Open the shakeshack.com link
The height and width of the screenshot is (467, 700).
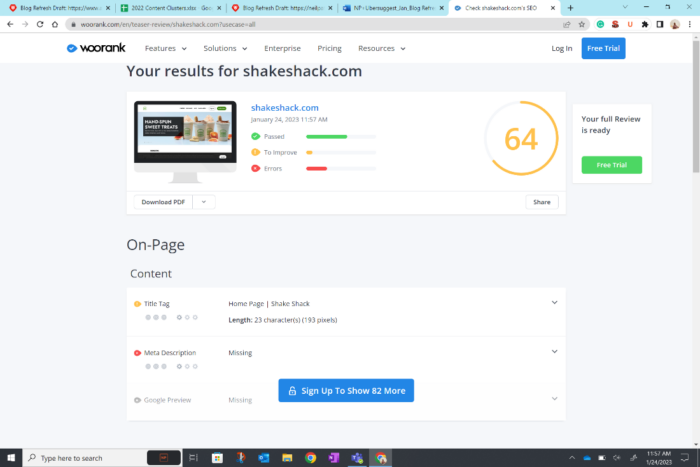point(285,108)
